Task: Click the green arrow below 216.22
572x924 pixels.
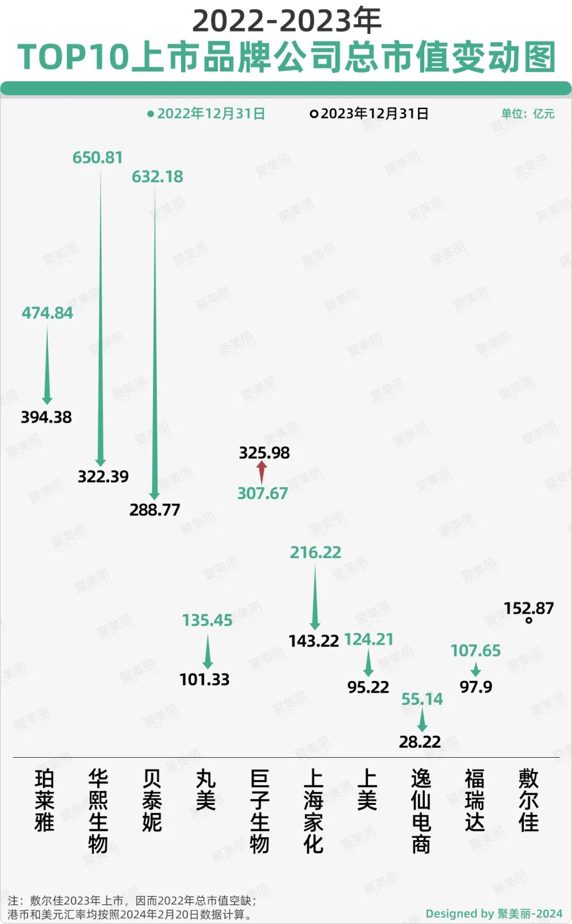Action: pos(315,597)
